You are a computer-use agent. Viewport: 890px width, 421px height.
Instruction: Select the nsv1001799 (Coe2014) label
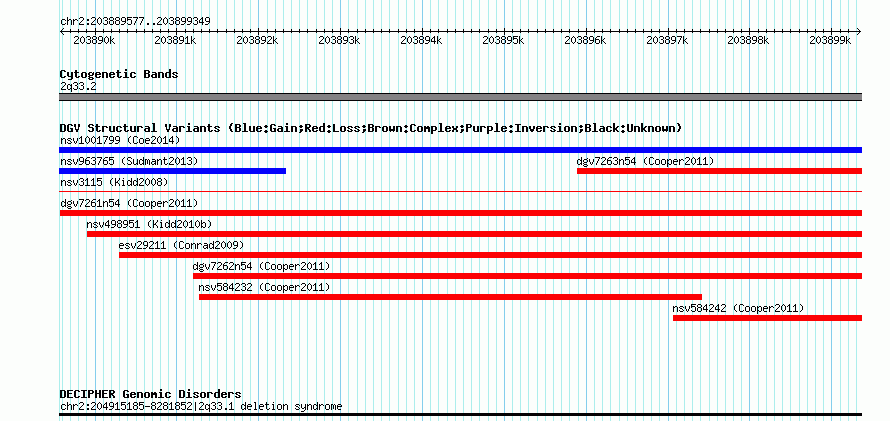click(120, 140)
